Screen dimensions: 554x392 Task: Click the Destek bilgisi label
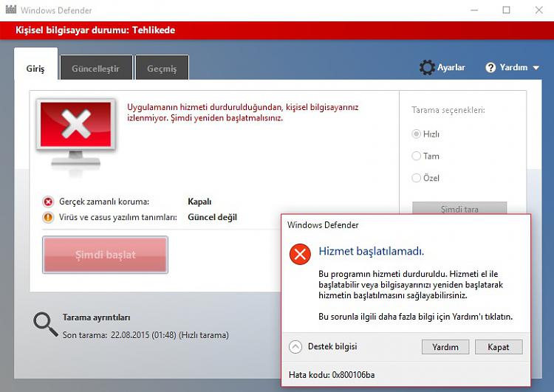pos(332,346)
